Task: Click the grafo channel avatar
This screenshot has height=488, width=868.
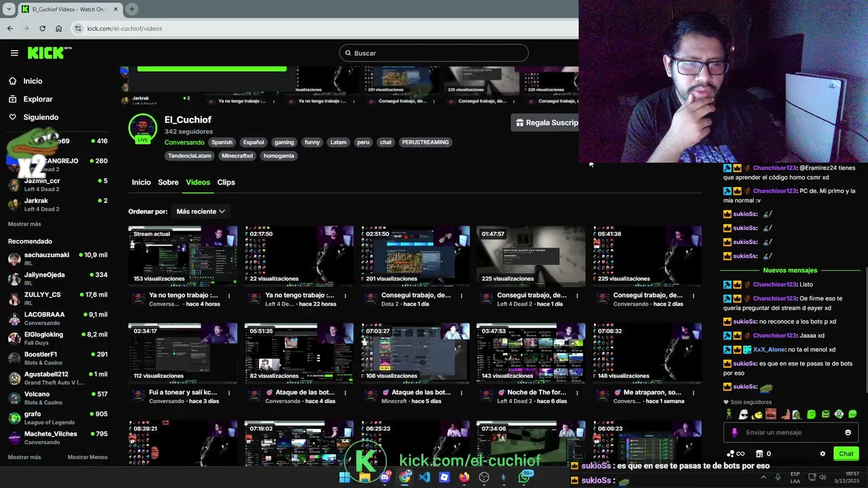Action: pyautogui.click(x=14, y=418)
